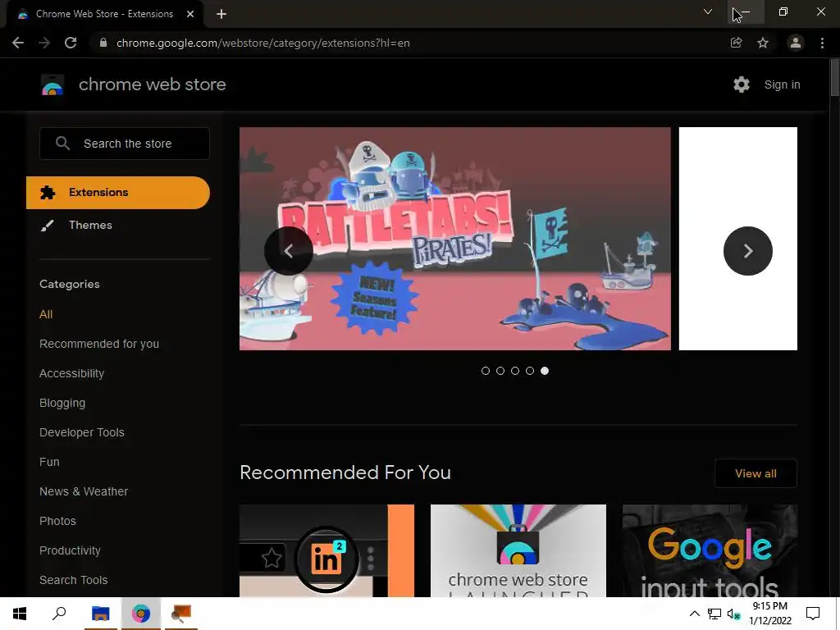Image resolution: width=840 pixels, height=630 pixels.
Task: Select fourth carousel dot
Action: tap(530, 371)
